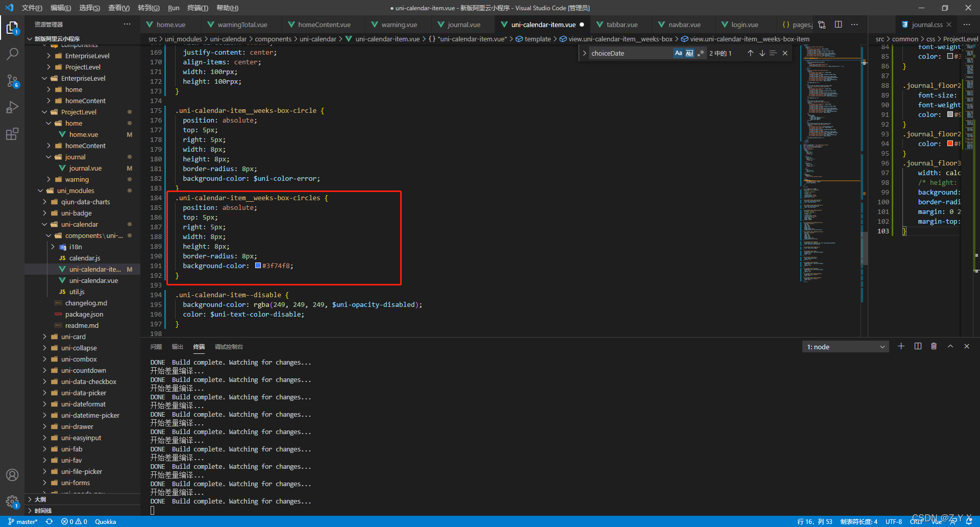
Task: Switch to the 调试控制台 debug console tab
Action: (x=229, y=347)
